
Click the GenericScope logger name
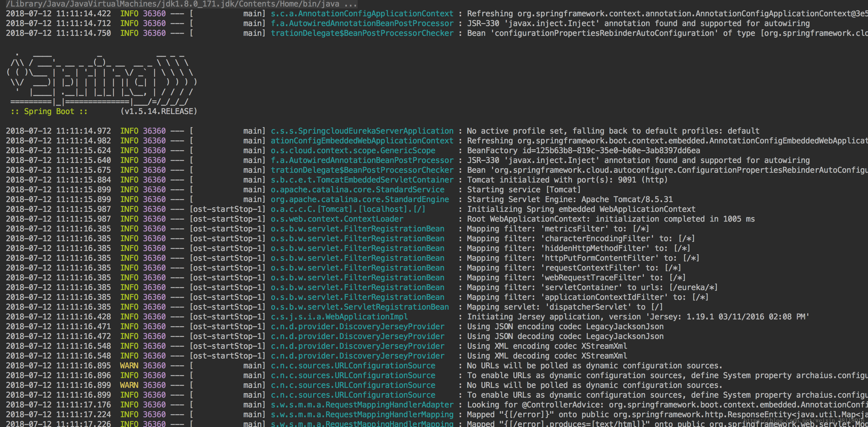pos(353,150)
